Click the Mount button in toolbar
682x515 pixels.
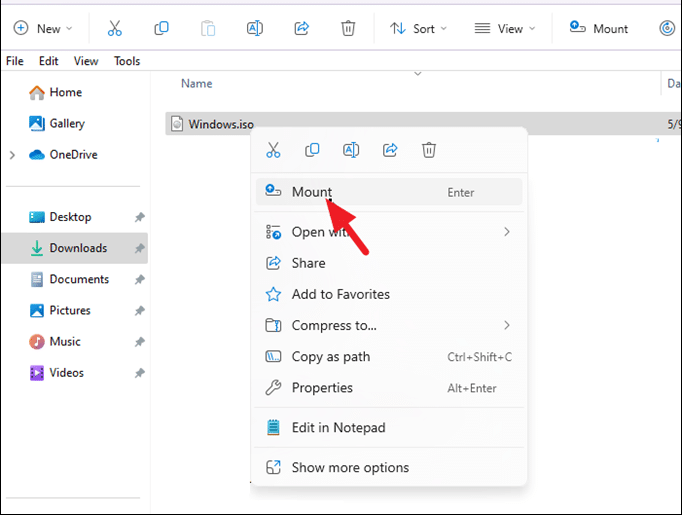pos(600,28)
